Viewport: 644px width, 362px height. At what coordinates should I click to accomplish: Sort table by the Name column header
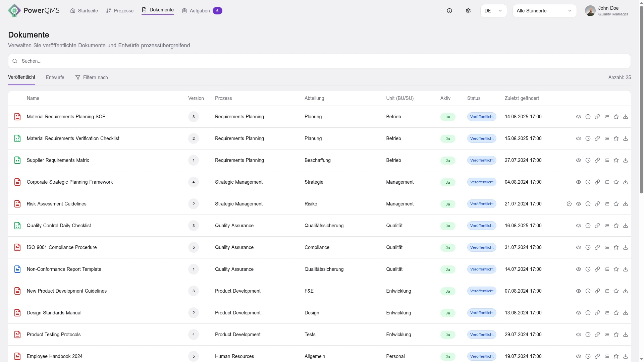point(33,98)
